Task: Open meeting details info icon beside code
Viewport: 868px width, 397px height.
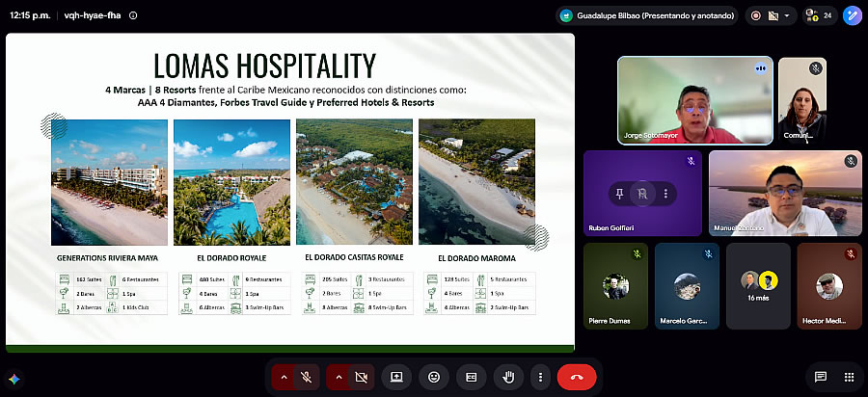Action: point(133,15)
